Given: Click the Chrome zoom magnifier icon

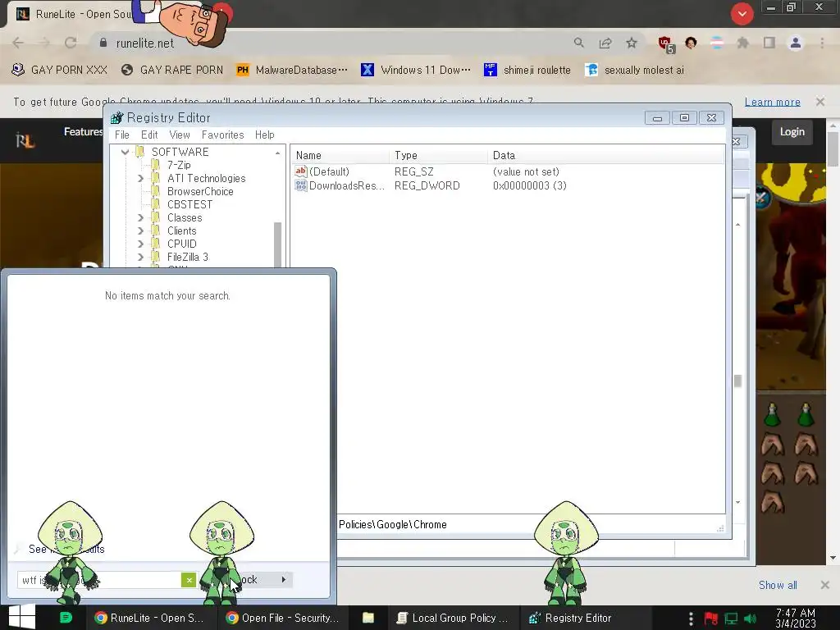Looking at the screenshot, I should click(578, 43).
